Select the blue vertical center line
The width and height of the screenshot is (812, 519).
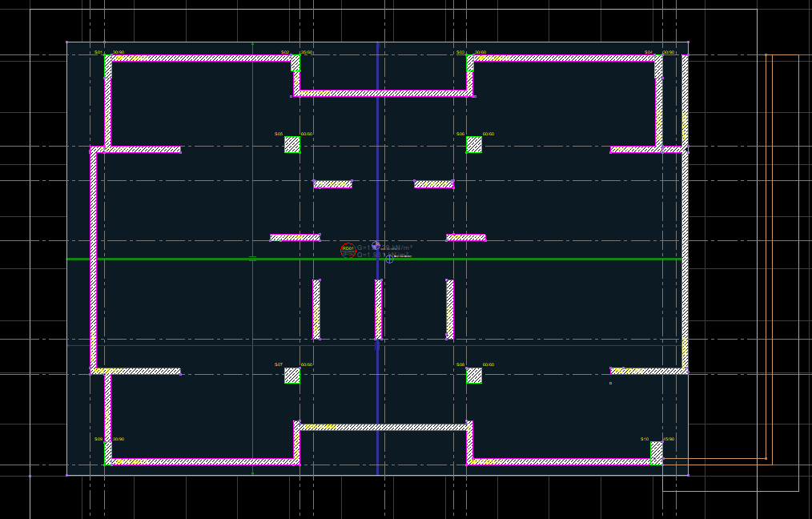click(377, 160)
